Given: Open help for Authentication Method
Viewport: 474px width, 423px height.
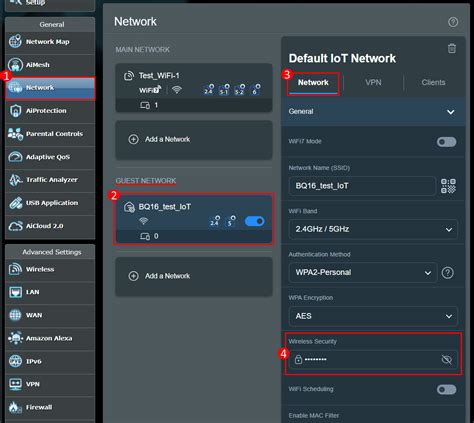Looking at the screenshot, I should point(447,273).
